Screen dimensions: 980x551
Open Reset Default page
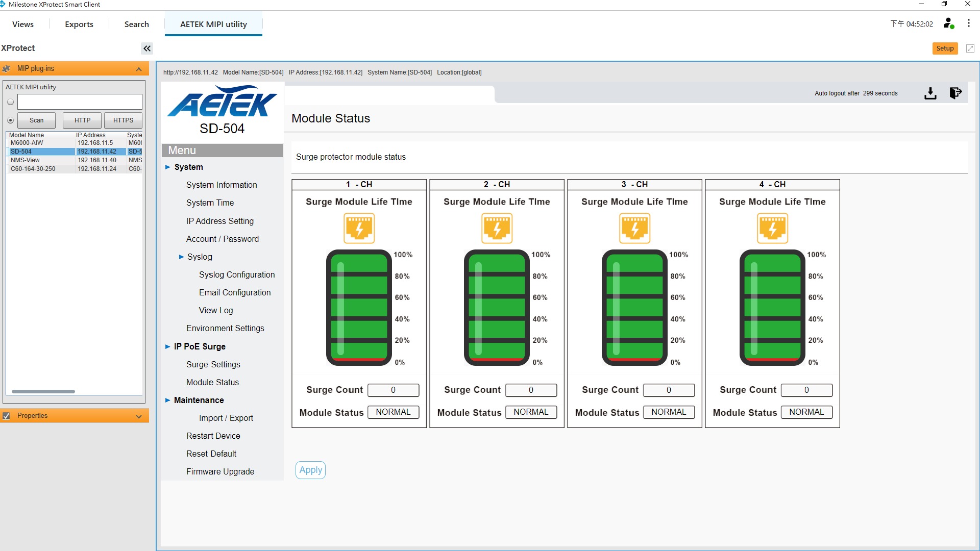[211, 454]
